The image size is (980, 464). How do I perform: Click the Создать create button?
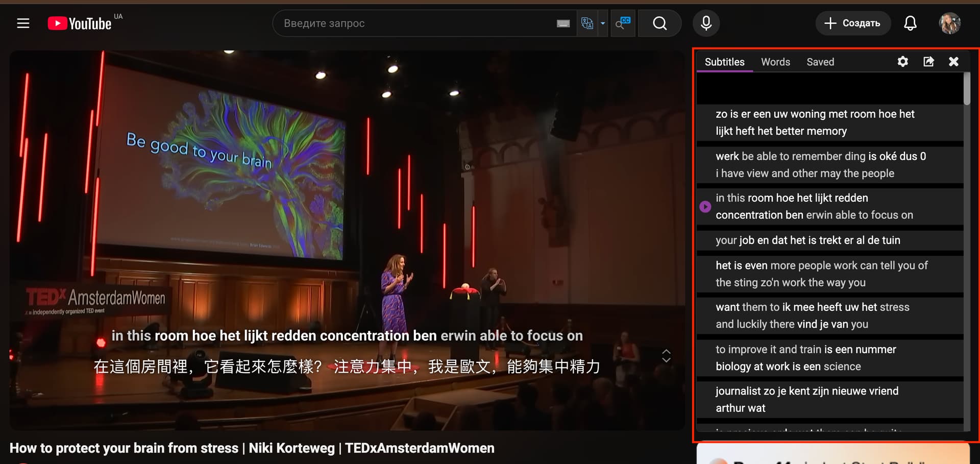point(853,23)
